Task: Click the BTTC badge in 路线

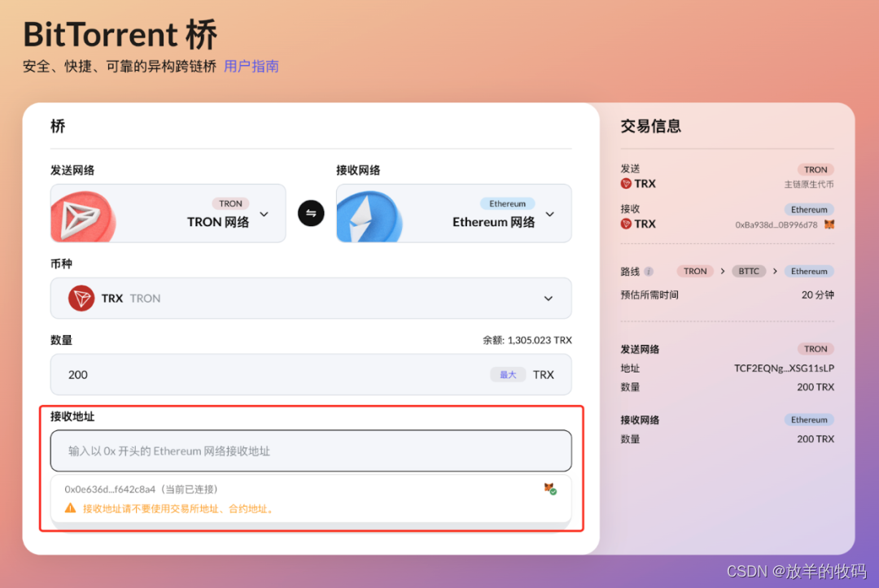Action: pos(749,271)
